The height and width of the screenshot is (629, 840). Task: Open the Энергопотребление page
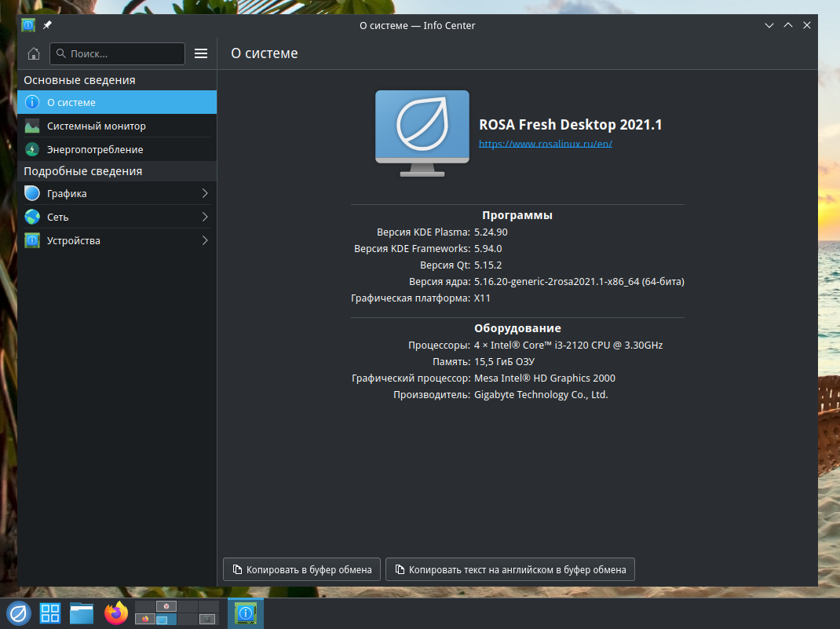pos(117,149)
